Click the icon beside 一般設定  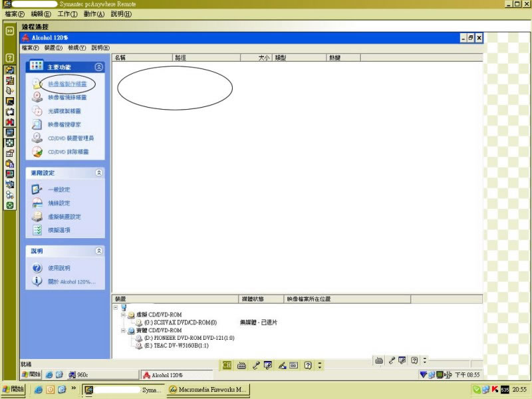37,190
